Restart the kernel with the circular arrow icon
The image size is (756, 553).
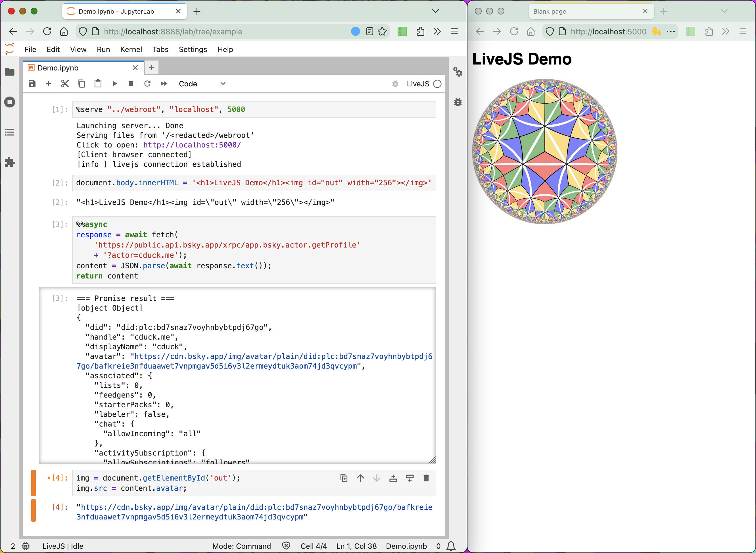(147, 84)
